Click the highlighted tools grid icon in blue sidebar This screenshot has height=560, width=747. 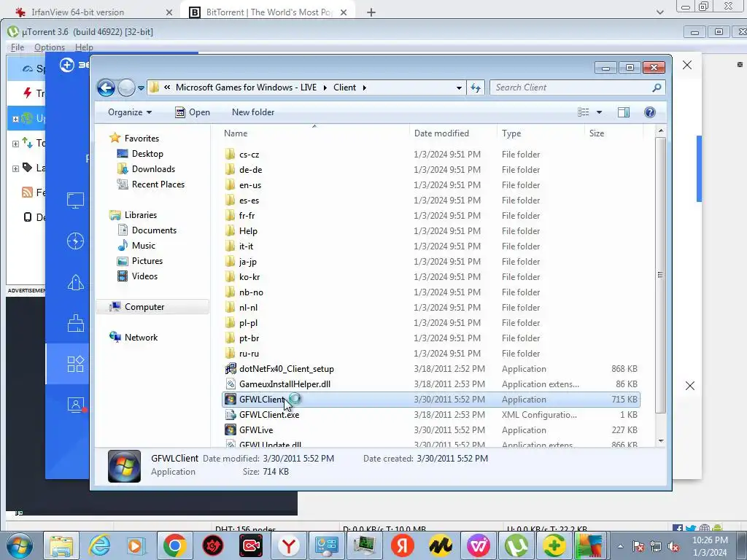click(x=75, y=365)
